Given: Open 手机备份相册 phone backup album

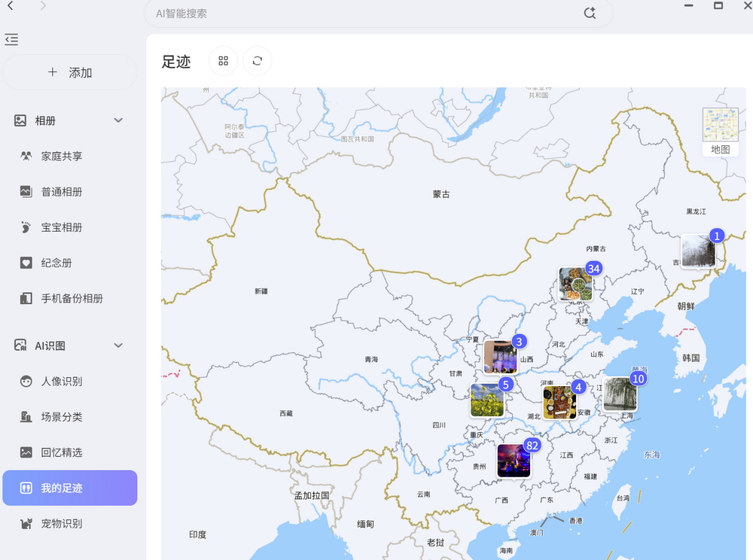Looking at the screenshot, I should coord(72,299).
